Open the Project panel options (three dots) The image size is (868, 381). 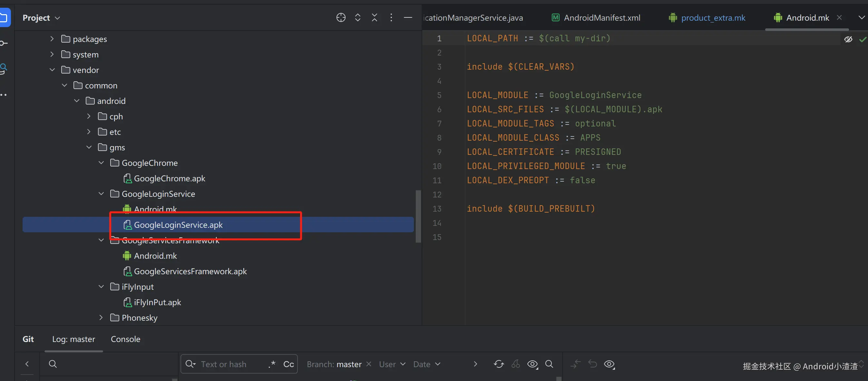pos(391,17)
